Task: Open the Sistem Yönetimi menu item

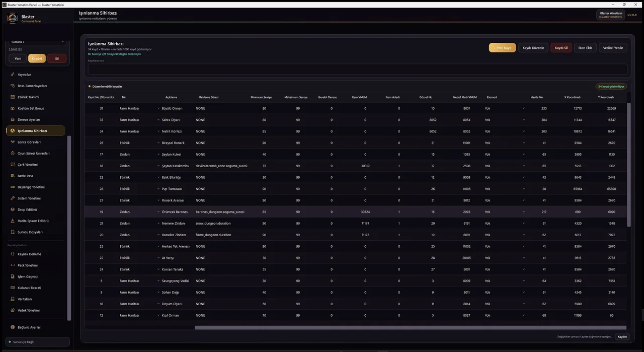Action: 36,198
